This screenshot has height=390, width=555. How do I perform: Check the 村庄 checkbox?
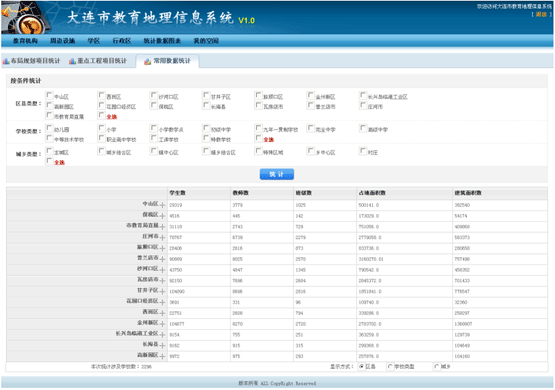click(x=363, y=151)
